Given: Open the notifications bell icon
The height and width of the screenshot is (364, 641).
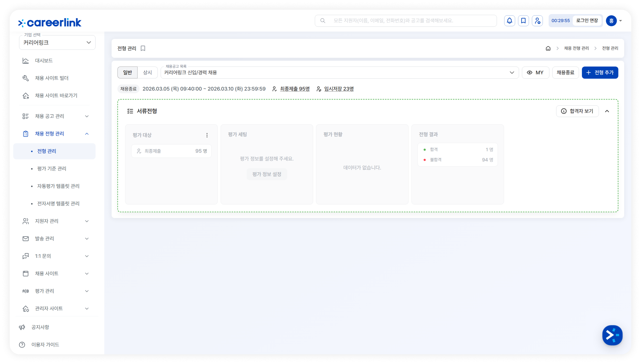Looking at the screenshot, I should [x=509, y=21].
